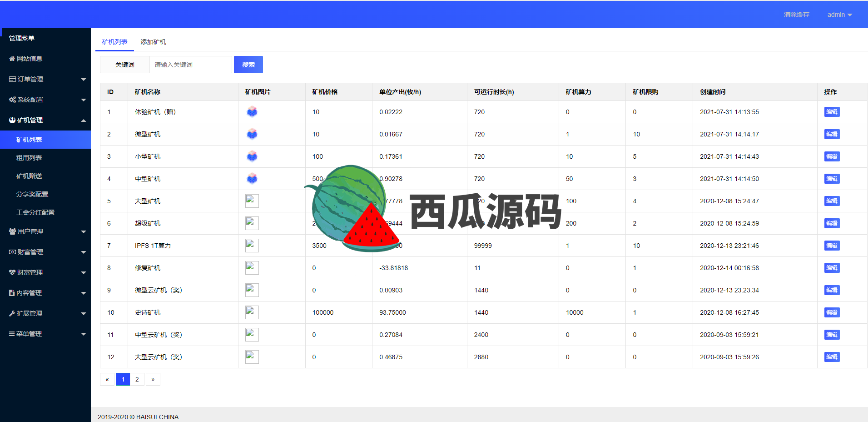Expand the 订单管理 dropdown arrow

84,80
